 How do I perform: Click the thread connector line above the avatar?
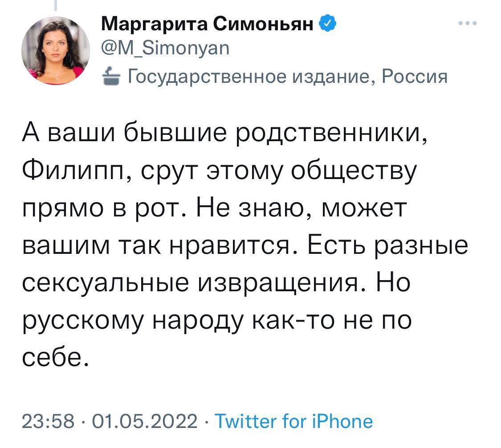(56, 5)
